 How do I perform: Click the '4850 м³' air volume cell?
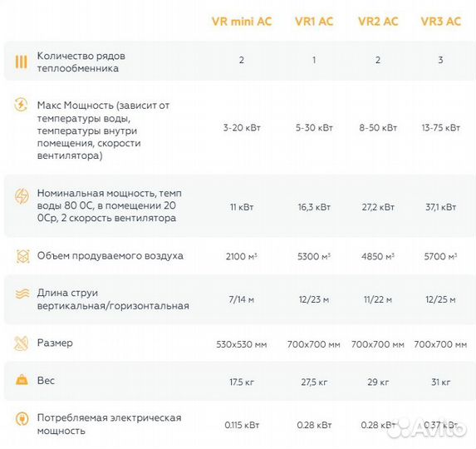point(378,256)
